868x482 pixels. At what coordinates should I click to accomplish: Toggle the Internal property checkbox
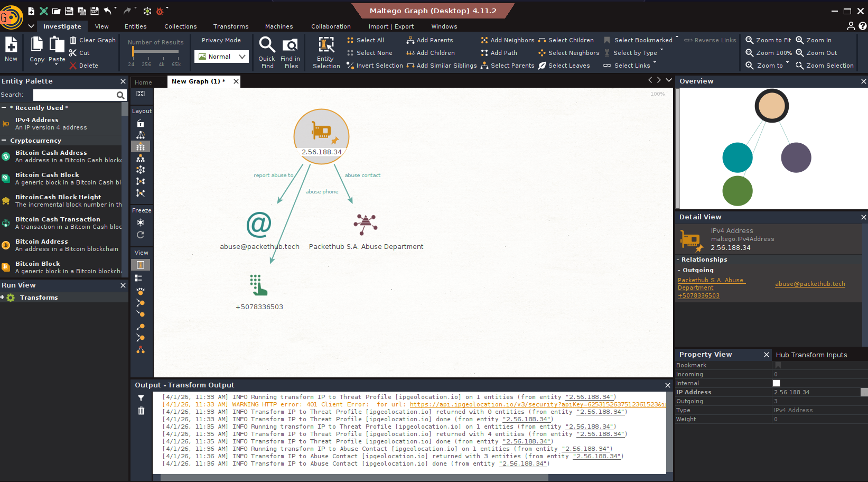[x=776, y=383]
